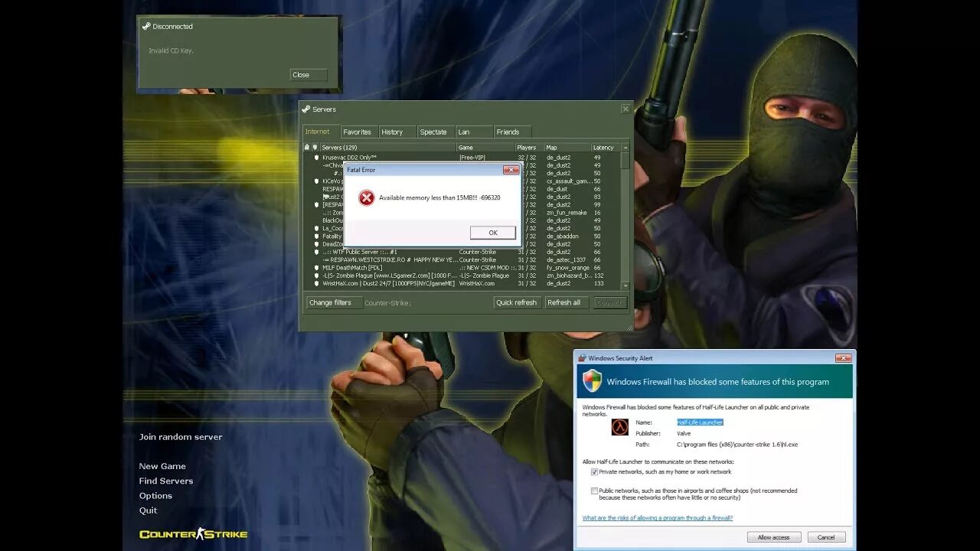Click the fy_snow_orange map cell
Viewport: 980px width, 551px height.
click(567, 268)
